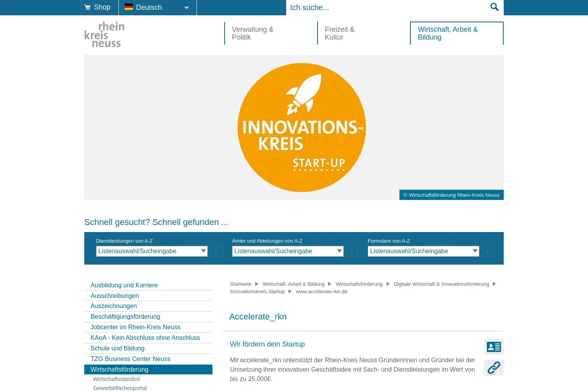This screenshot has height=392, width=588.
Task: Open the Shop cart link
Action: click(98, 7)
